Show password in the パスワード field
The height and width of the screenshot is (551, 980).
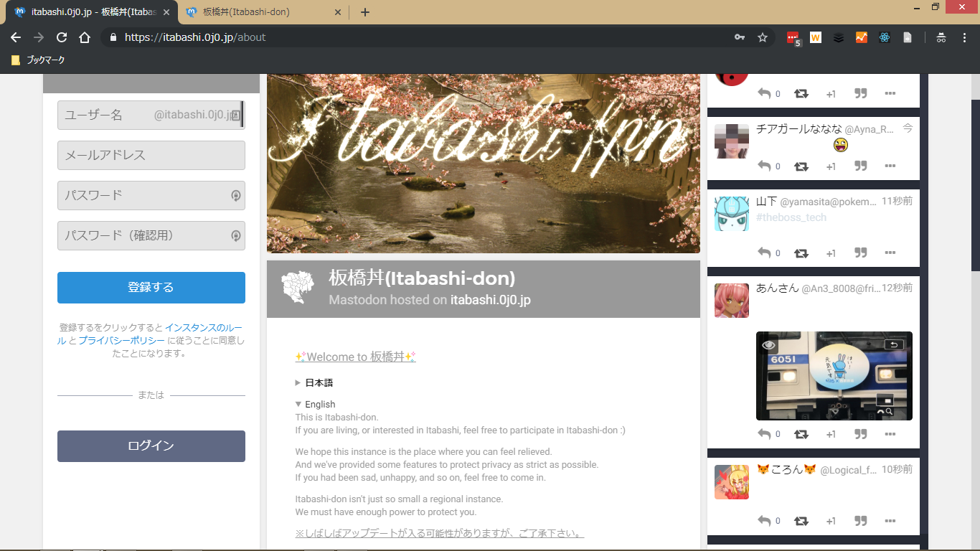[x=235, y=195]
